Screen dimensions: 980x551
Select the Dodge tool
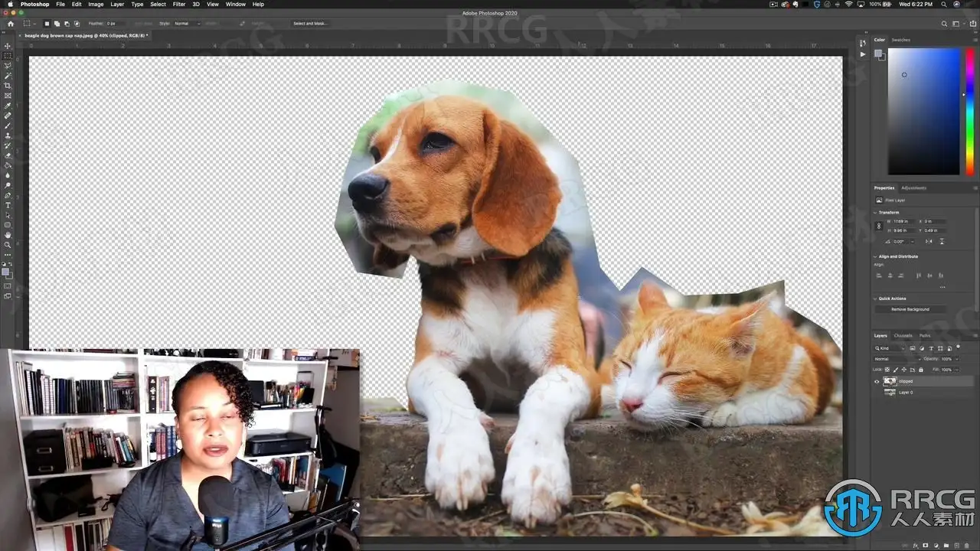pyautogui.click(x=8, y=185)
